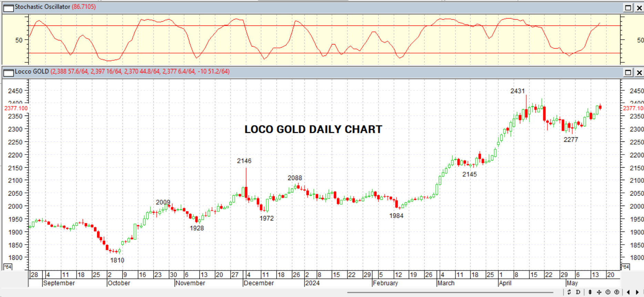Select the 1972 price label
The height and width of the screenshot is (297, 644).
[266, 218]
